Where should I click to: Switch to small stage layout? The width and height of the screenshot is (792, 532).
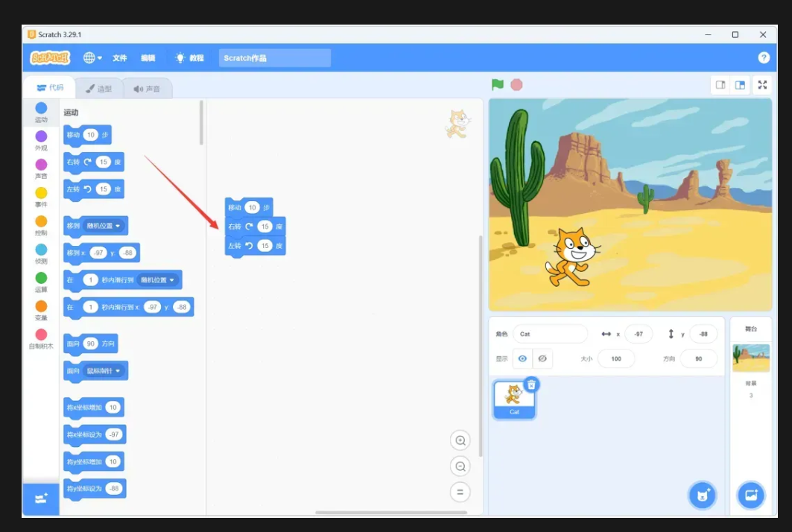click(x=720, y=85)
